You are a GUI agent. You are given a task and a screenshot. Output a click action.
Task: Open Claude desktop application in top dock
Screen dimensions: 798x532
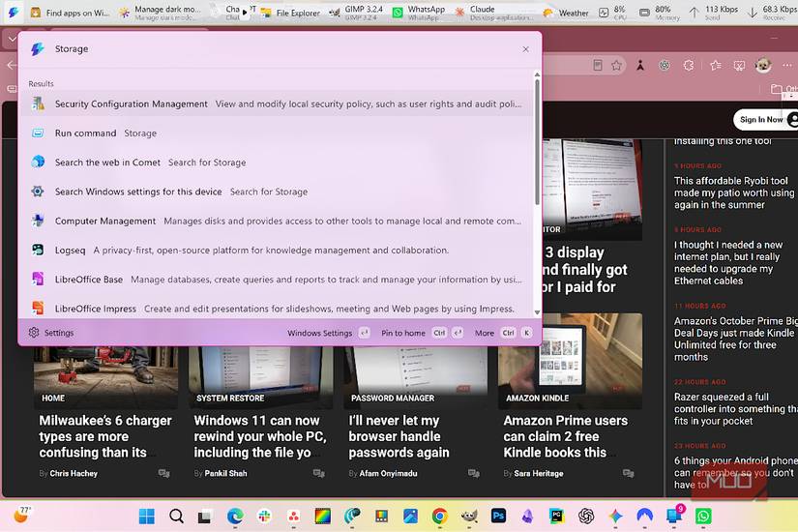(x=493, y=13)
